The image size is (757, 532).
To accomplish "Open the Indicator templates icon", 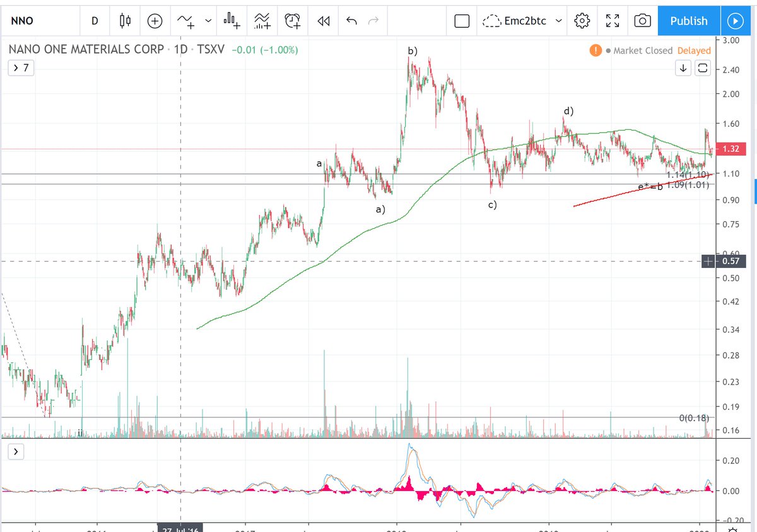I will [x=262, y=21].
